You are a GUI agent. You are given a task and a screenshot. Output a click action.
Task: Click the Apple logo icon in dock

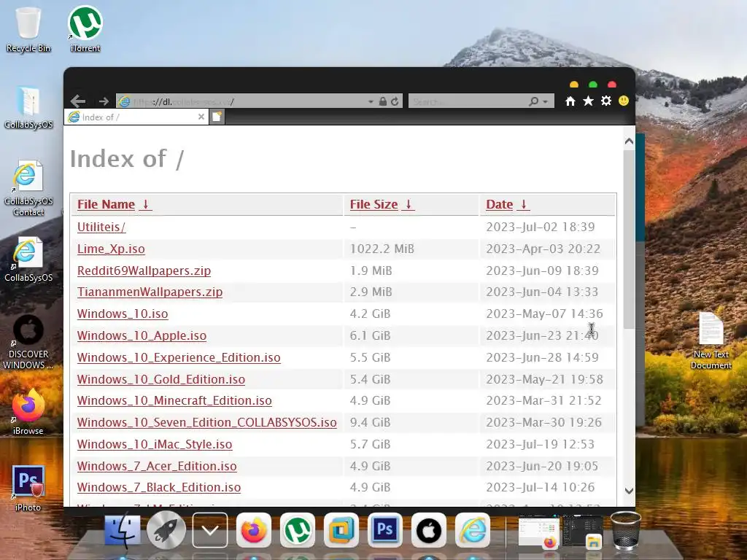429,530
